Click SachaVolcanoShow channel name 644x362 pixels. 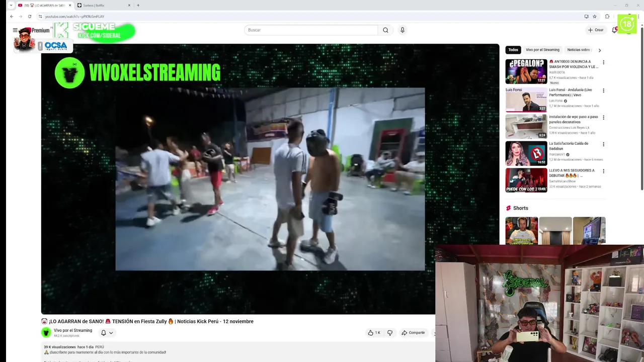(563, 181)
